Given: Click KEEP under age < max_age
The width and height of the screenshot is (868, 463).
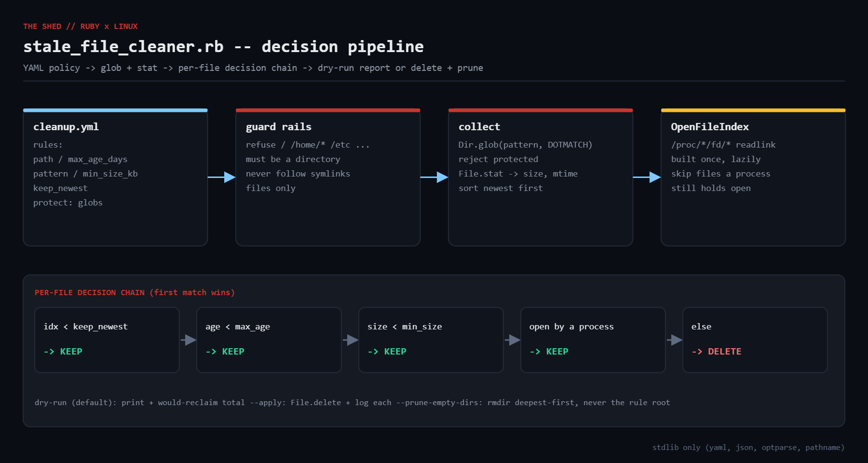Looking at the screenshot, I should tap(225, 352).
